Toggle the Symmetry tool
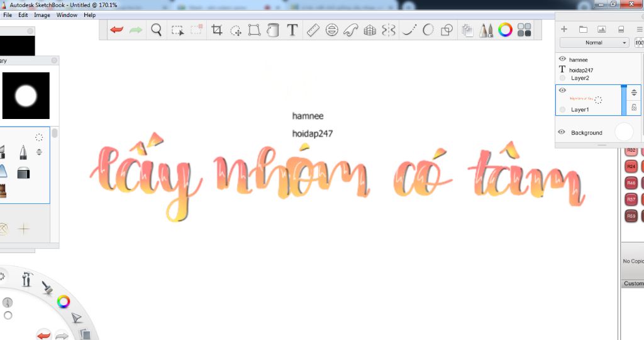The height and width of the screenshot is (340, 644). coord(389,30)
